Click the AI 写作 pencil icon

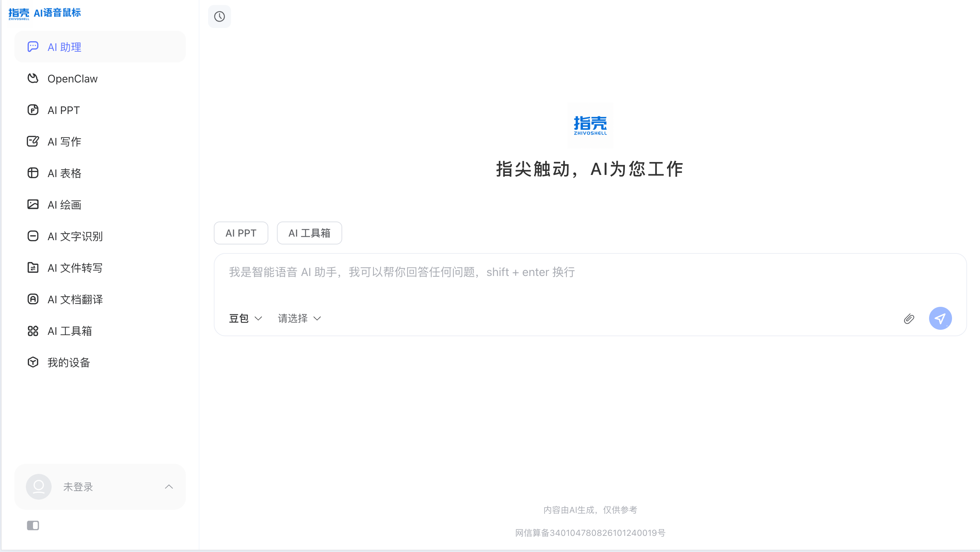click(x=33, y=142)
